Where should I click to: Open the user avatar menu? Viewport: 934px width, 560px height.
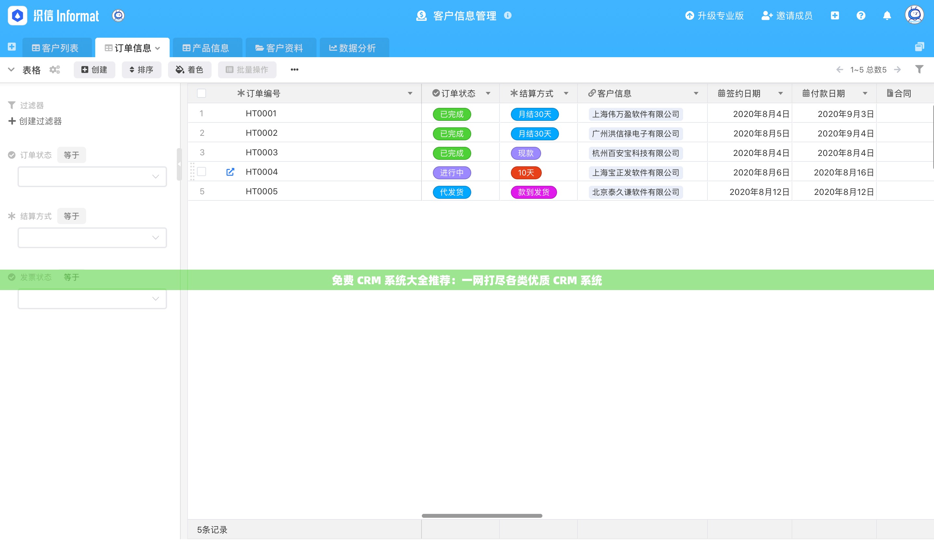click(x=914, y=15)
